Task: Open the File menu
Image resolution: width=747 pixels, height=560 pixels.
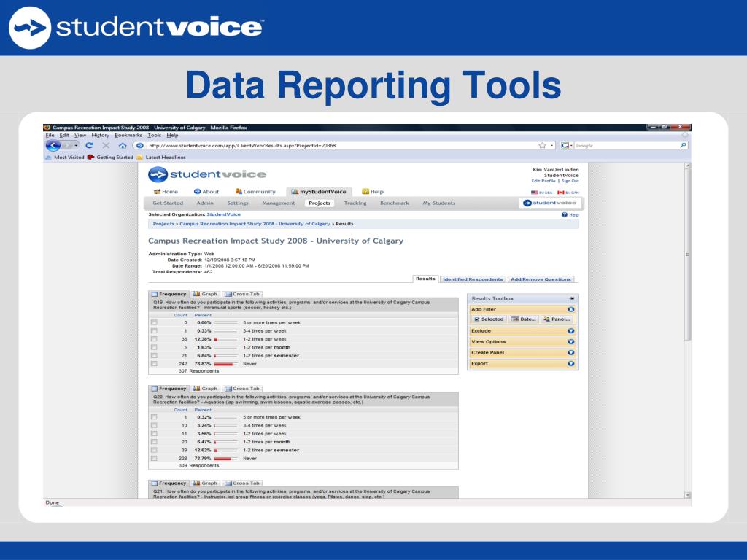Action: point(50,135)
